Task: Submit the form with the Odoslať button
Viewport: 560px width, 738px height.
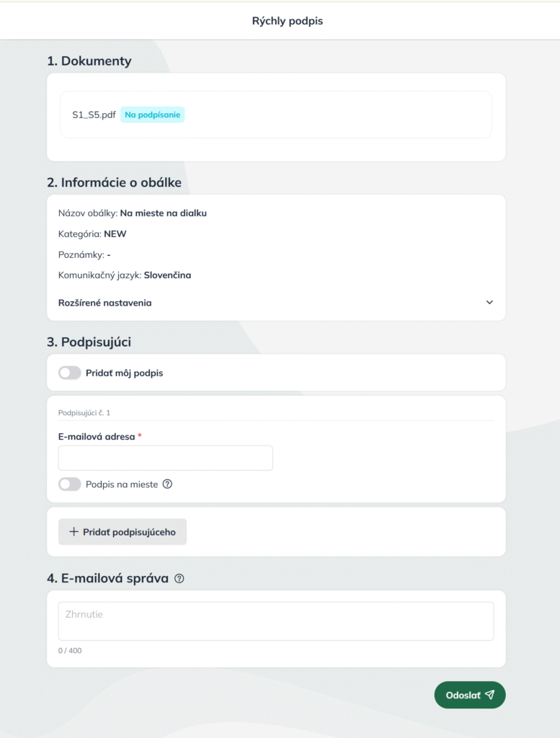Action: [469, 695]
